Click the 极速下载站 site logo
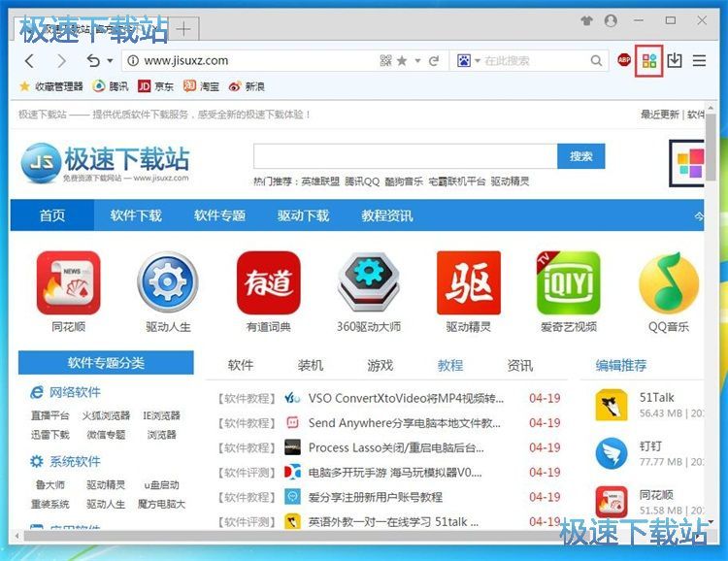The width and height of the screenshot is (728, 561). (105, 162)
